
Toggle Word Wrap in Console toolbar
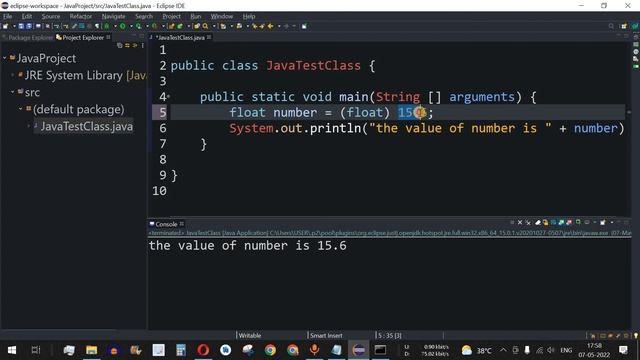553,222
